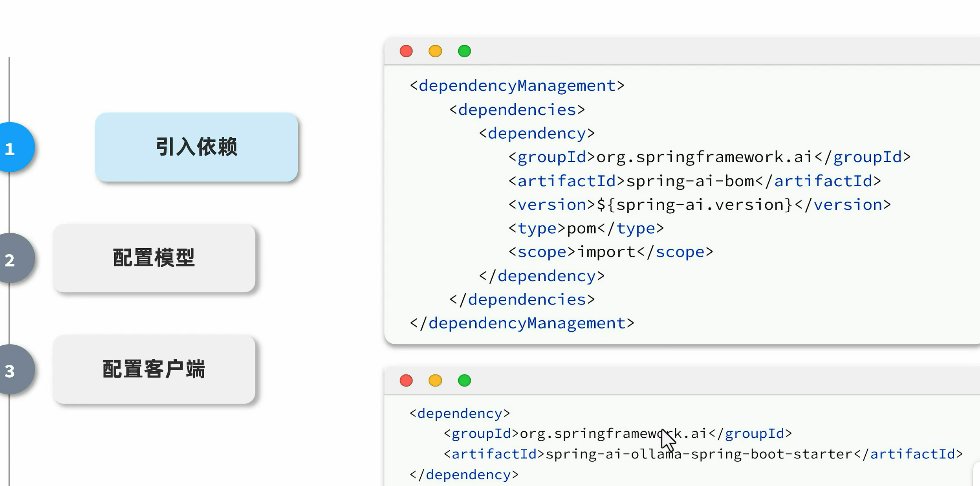Click spring-ai-ollama-spring-boot-starter artifactId text
Image resolution: width=980 pixels, height=486 pixels.
[x=699, y=454]
